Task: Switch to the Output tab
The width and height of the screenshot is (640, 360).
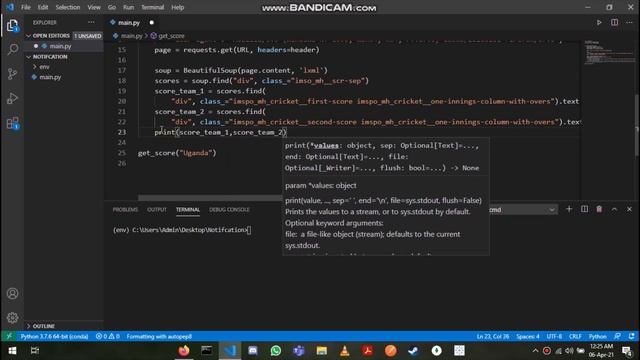Action: [x=157, y=209]
